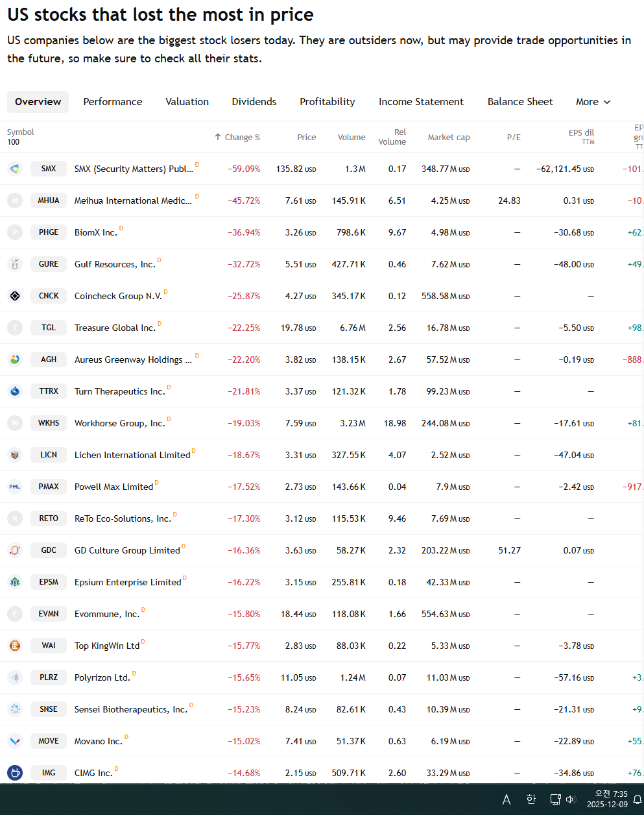Open the Profitability tab
The width and height of the screenshot is (644, 815).
[x=328, y=102]
